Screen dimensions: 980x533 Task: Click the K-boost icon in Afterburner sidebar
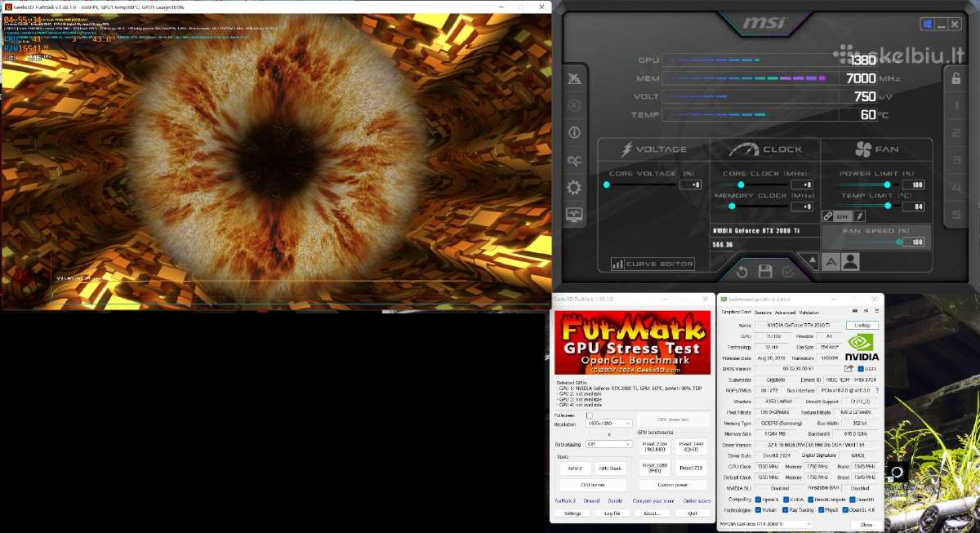[x=575, y=104]
